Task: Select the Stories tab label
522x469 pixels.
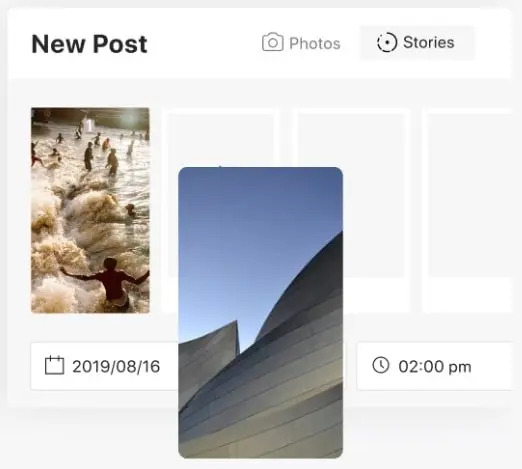Action: (x=428, y=42)
